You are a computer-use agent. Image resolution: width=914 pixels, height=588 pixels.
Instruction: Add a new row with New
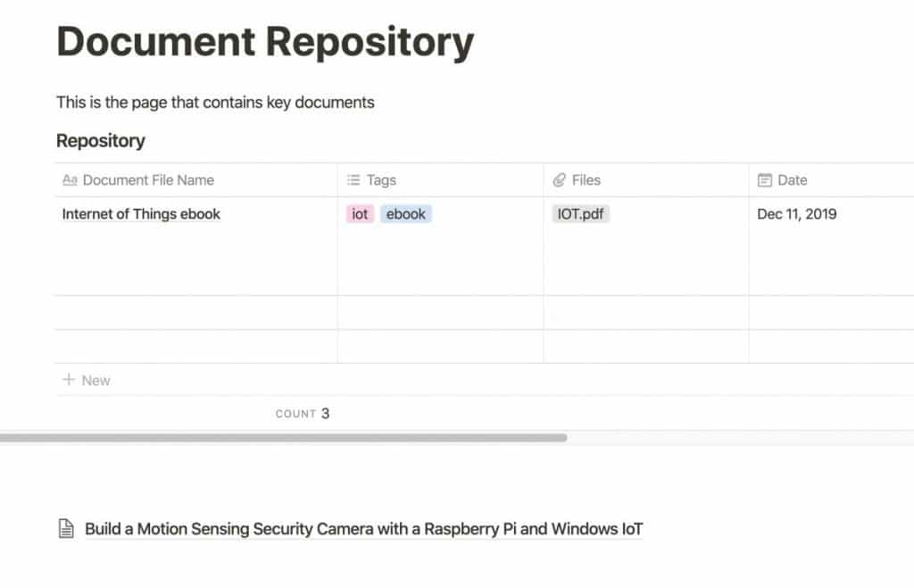click(87, 380)
